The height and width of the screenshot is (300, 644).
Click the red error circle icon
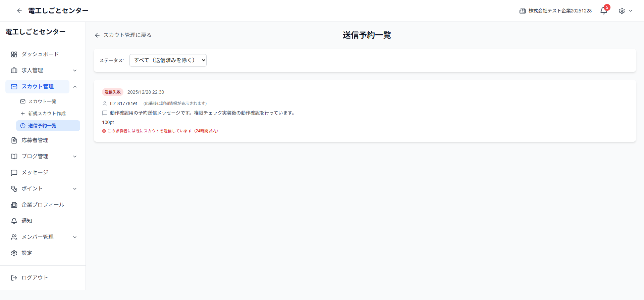tap(104, 131)
